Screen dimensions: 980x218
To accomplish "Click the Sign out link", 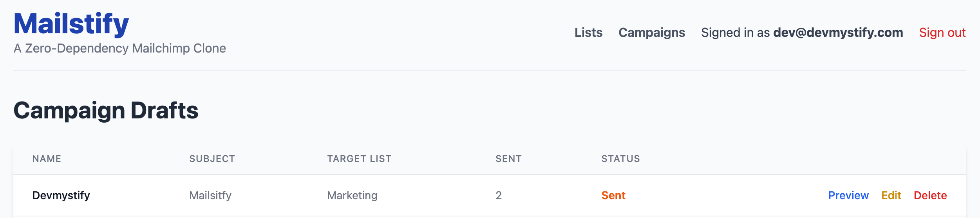I will 942,33.
